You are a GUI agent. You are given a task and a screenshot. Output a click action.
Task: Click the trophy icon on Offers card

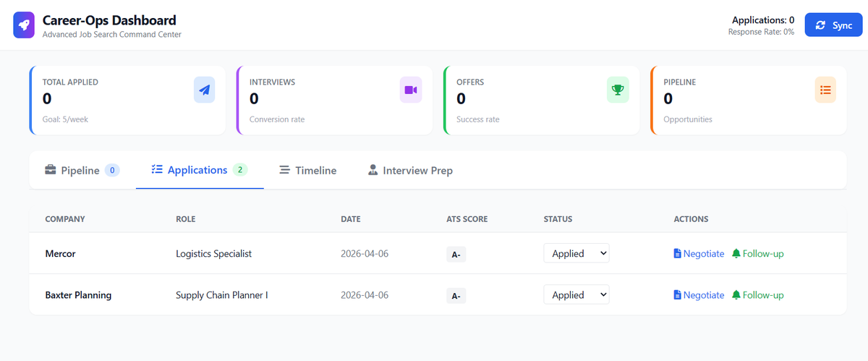(x=618, y=90)
